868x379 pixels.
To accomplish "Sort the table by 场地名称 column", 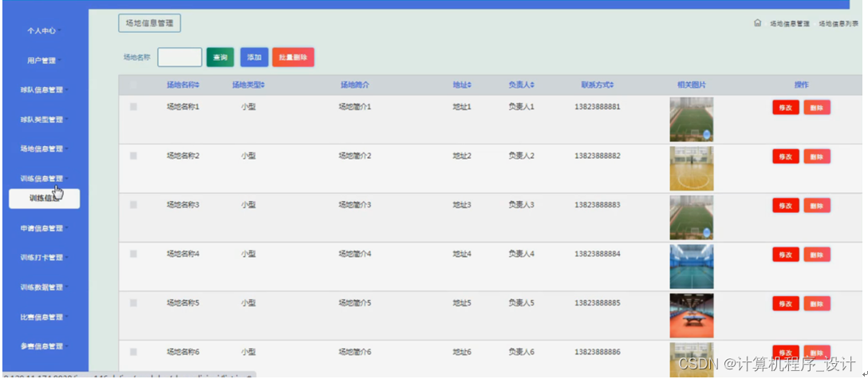I will (x=183, y=85).
